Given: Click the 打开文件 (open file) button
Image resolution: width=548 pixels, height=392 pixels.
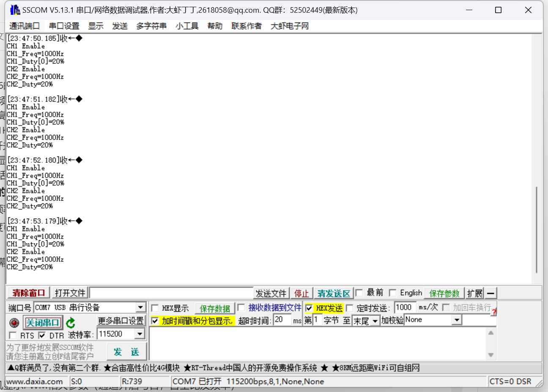Looking at the screenshot, I should (70, 293).
